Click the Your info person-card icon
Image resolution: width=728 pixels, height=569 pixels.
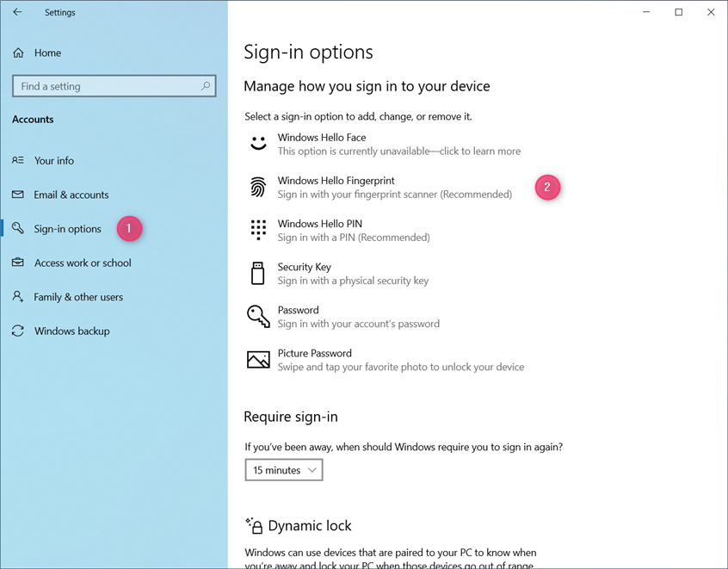click(18, 160)
